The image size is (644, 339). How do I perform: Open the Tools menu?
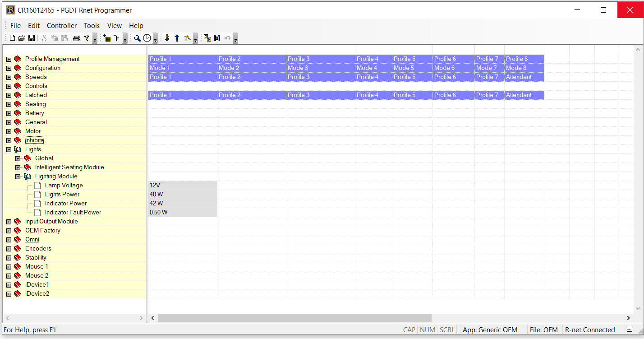pyautogui.click(x=92, y=26)
